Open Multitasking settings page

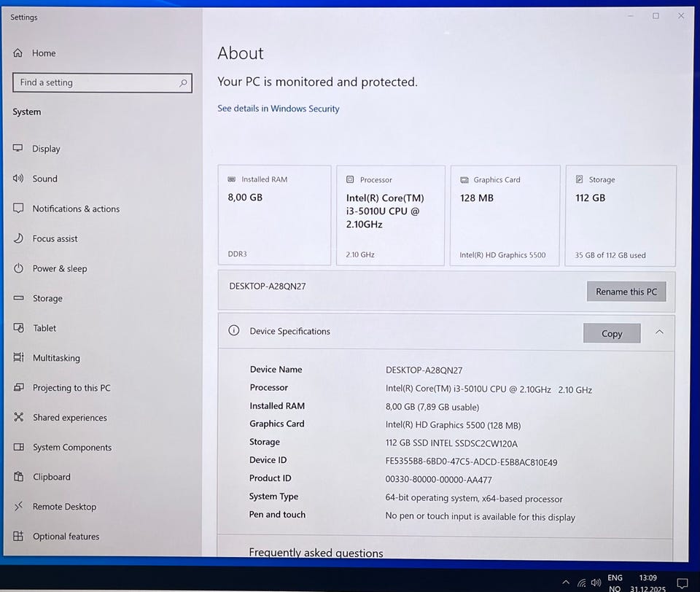coord(56,358)
